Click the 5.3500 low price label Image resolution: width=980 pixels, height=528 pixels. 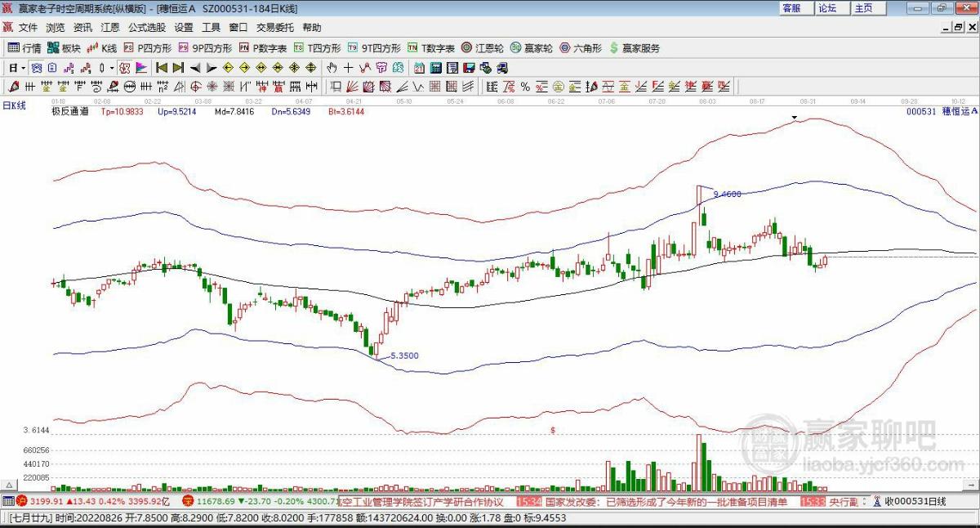(x=404, y=356)
